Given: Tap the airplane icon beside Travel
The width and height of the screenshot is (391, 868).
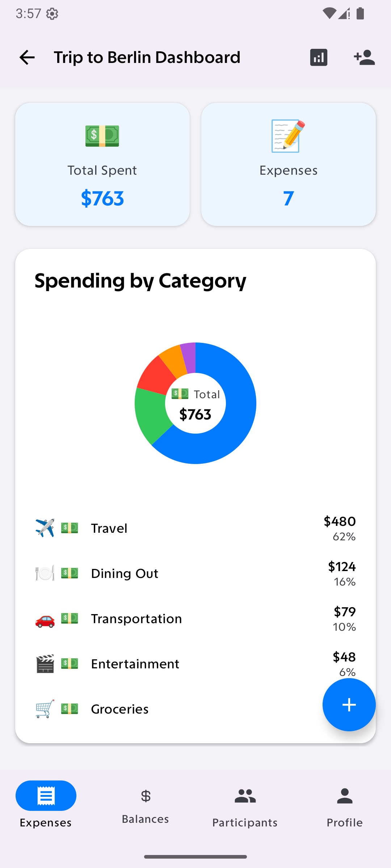Looking at the screenshot, I should (x=45, y=528).
